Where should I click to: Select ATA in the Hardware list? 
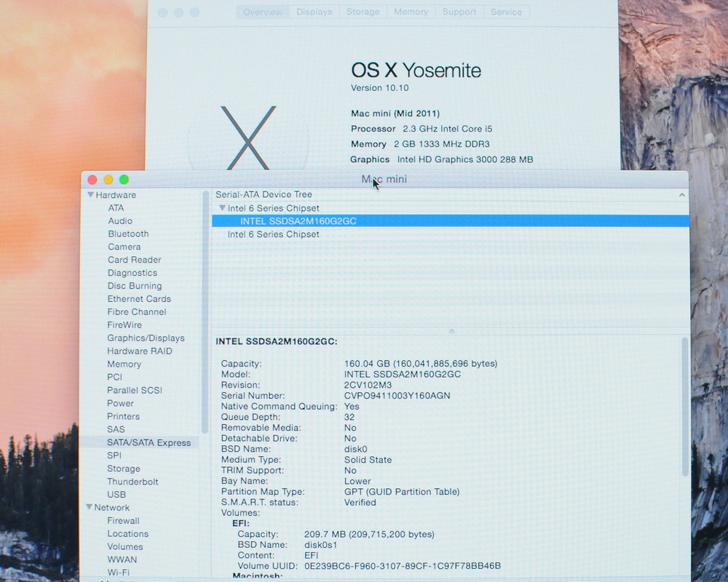click(116, 208)
